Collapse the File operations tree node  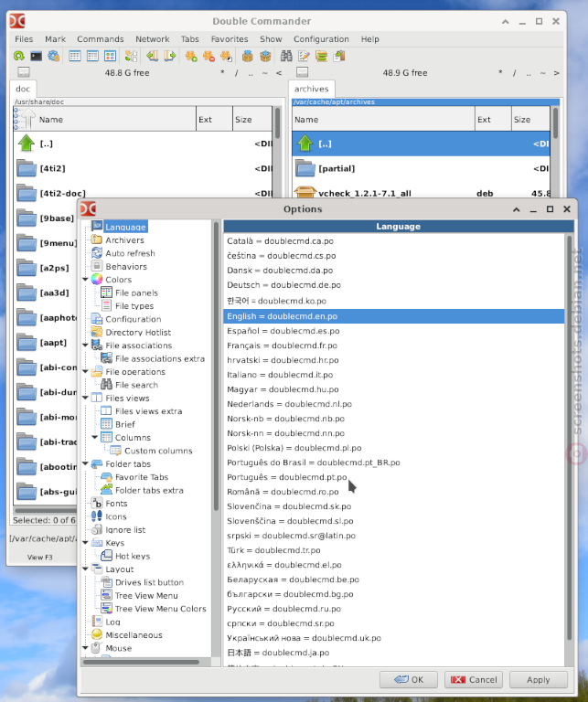[x=86, y=372]
